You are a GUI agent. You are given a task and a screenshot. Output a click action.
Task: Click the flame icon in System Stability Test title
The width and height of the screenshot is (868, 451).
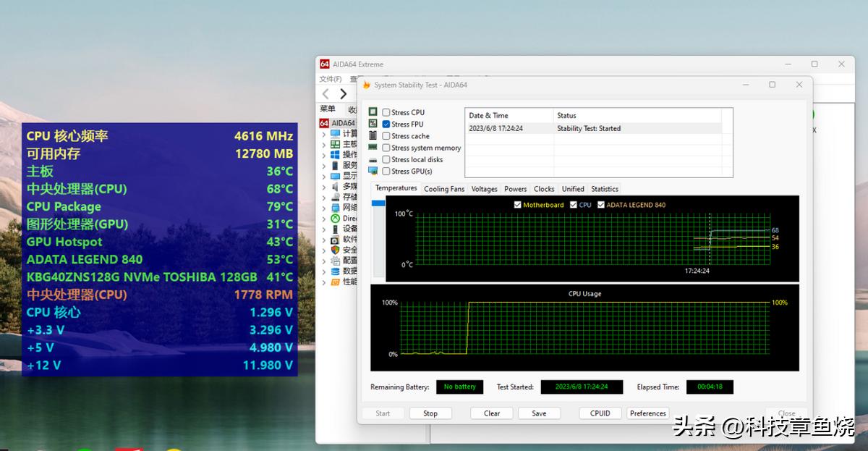367,85
